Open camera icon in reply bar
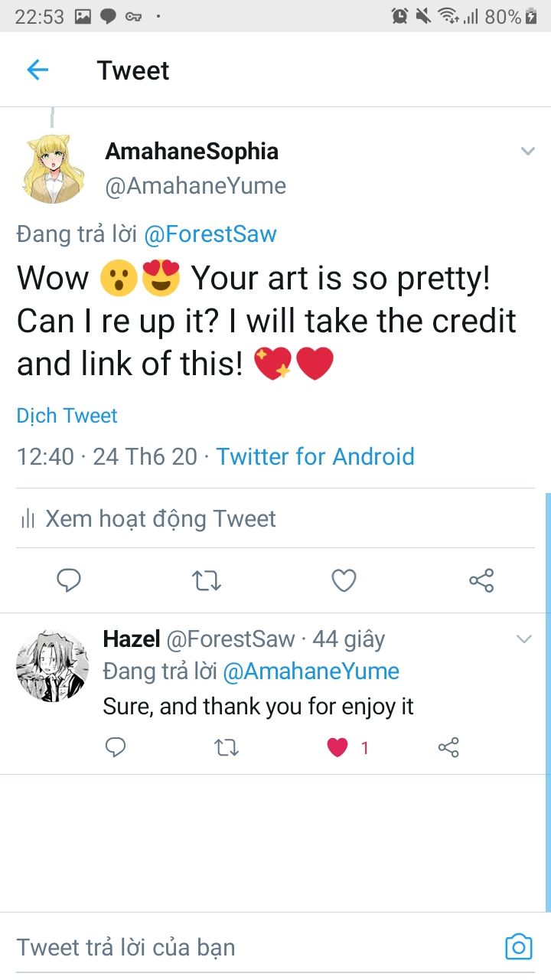The width and height of the screenshot is (551, 980). (x=518, y=947)
